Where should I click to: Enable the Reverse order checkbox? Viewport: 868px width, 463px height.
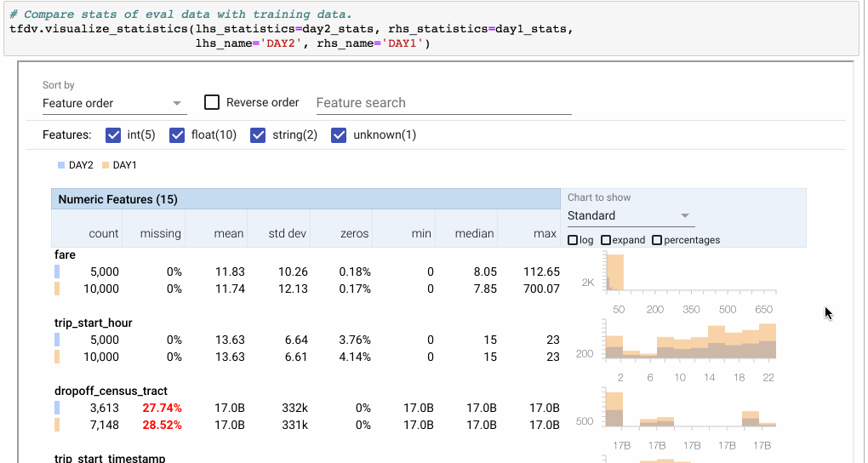(213, 103)
